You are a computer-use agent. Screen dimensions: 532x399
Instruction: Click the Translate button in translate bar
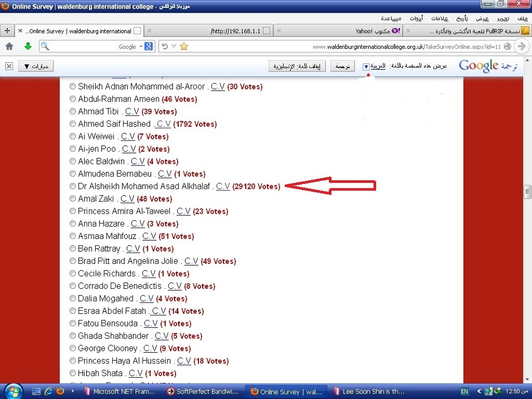(x=342, y=66)
